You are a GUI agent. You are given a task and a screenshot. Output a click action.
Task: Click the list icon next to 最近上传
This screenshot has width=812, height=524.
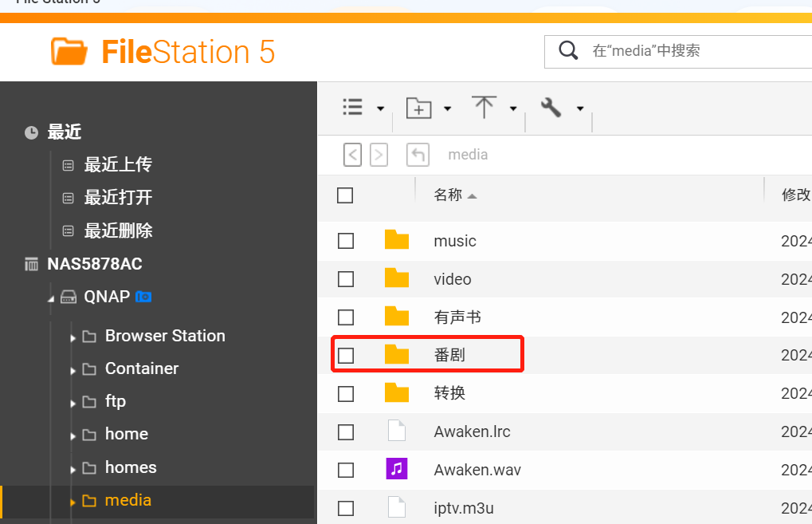click(x=68, y=166)
